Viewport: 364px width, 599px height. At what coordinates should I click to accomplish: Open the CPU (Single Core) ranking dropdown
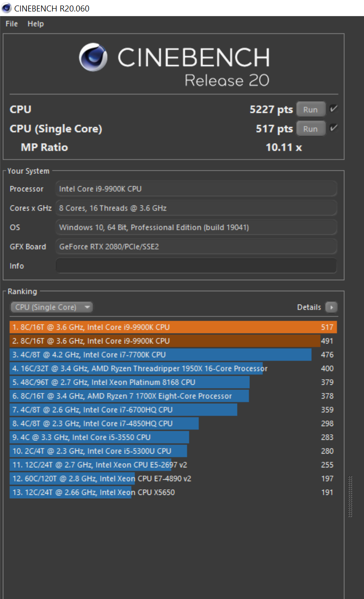(51, 307)
